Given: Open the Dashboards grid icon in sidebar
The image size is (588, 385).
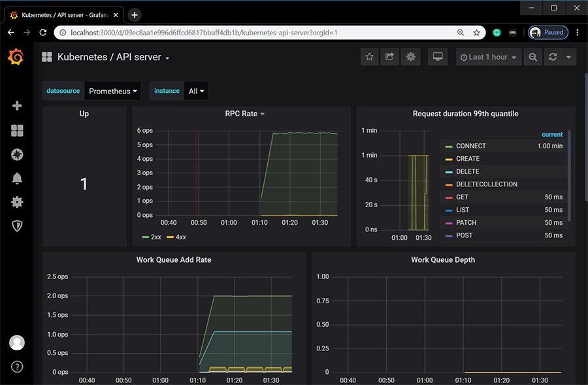Looking at the screenshot, I should (x=17, y=131).
